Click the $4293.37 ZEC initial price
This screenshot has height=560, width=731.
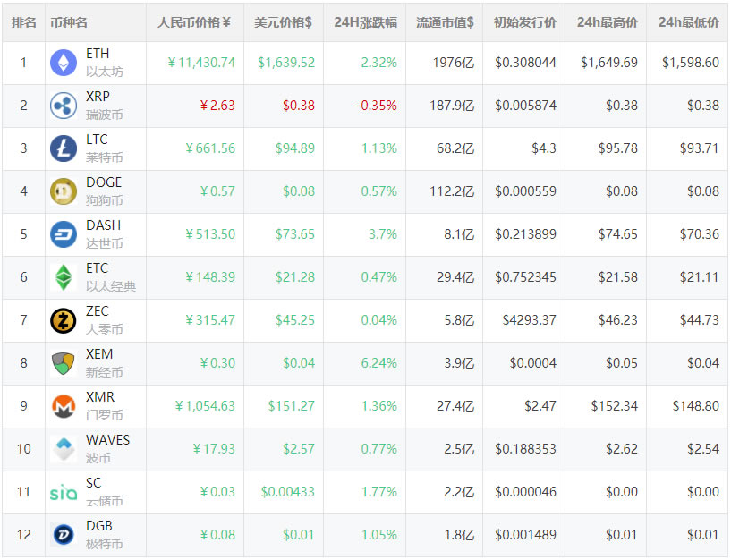point(530,320)
